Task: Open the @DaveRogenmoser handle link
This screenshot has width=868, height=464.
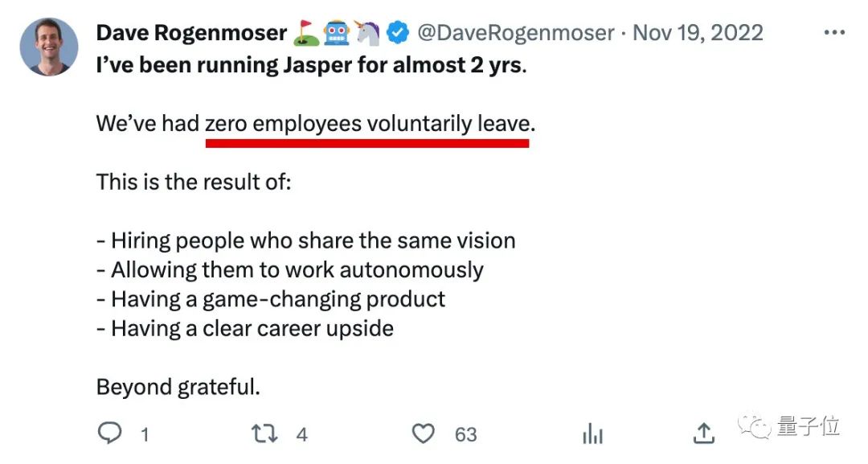Action: 515,33
